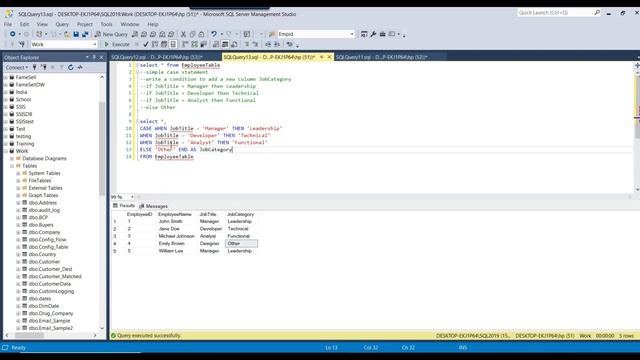
Task: Toggle Include Live Query Statistics
Action: click(x=194, y=44)
